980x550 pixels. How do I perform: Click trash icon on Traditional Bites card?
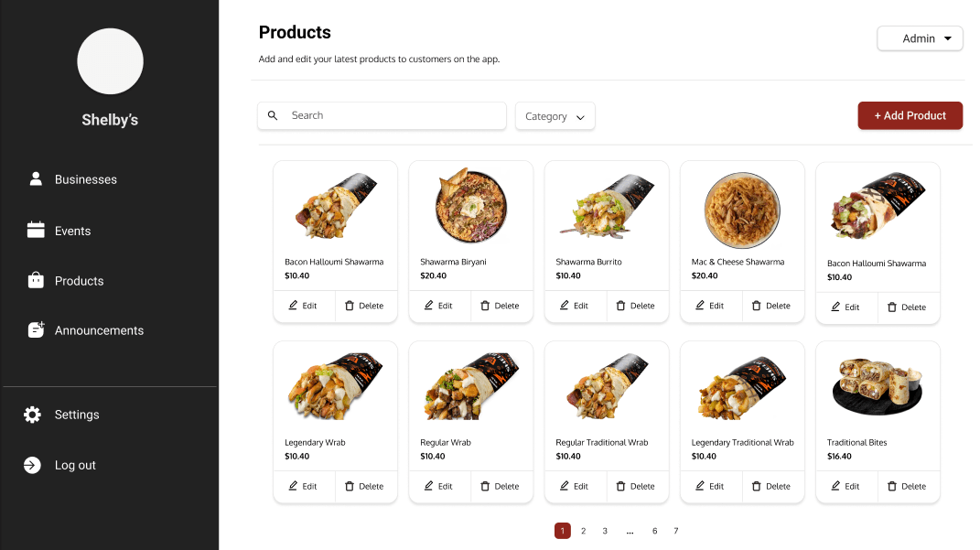891,486
